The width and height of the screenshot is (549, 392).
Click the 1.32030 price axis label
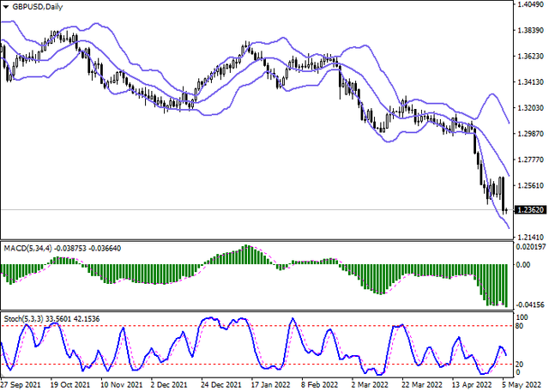point(531,108)
